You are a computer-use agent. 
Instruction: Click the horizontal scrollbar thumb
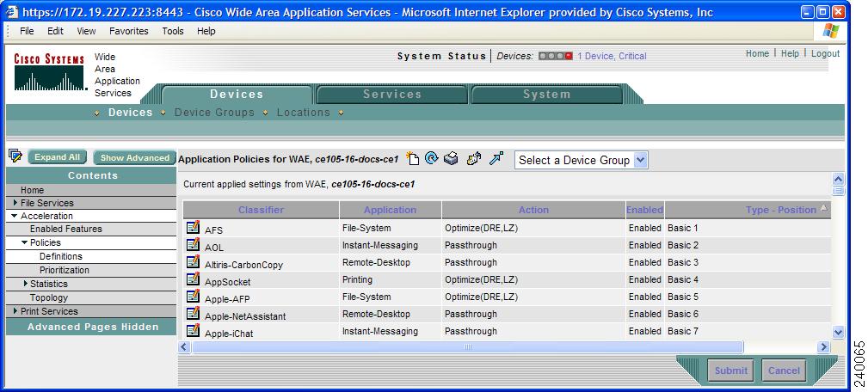tap(467, 346)
